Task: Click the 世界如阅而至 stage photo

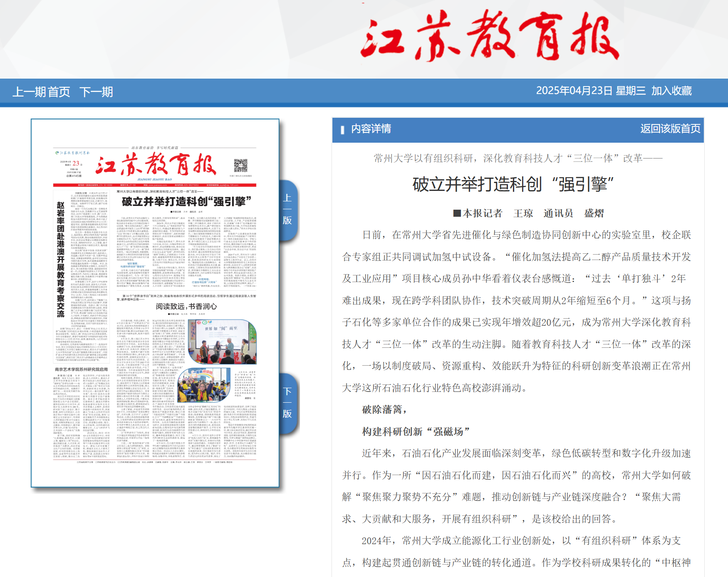Action: 222,342
